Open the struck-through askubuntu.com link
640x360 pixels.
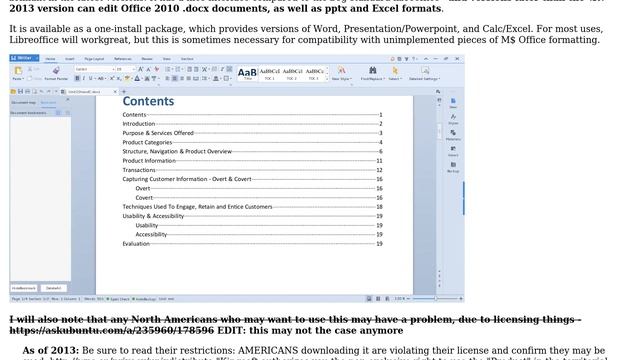click(x=111, y=330)
